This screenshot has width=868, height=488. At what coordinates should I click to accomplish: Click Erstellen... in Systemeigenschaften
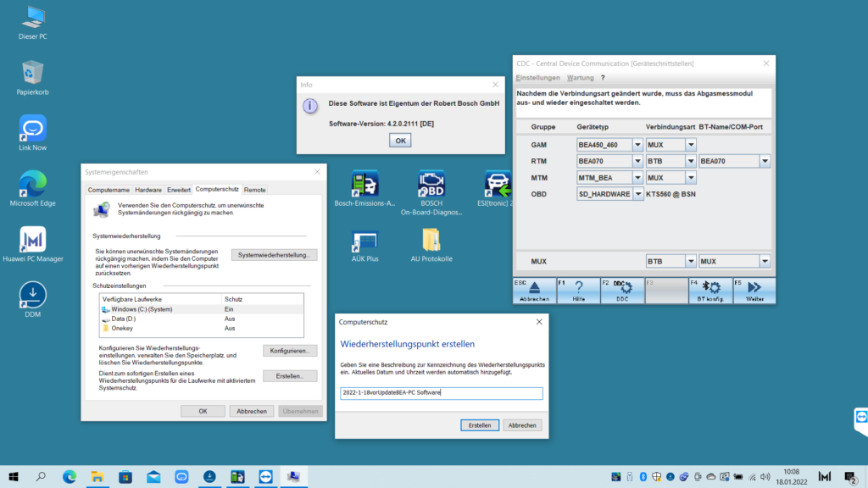pos(290,376)
